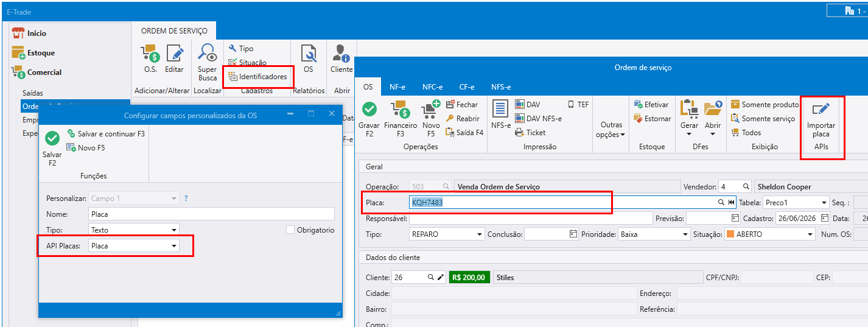Click Reabrir key icon
This screenshot has height=327, width=868.
(x=463, y=119)
